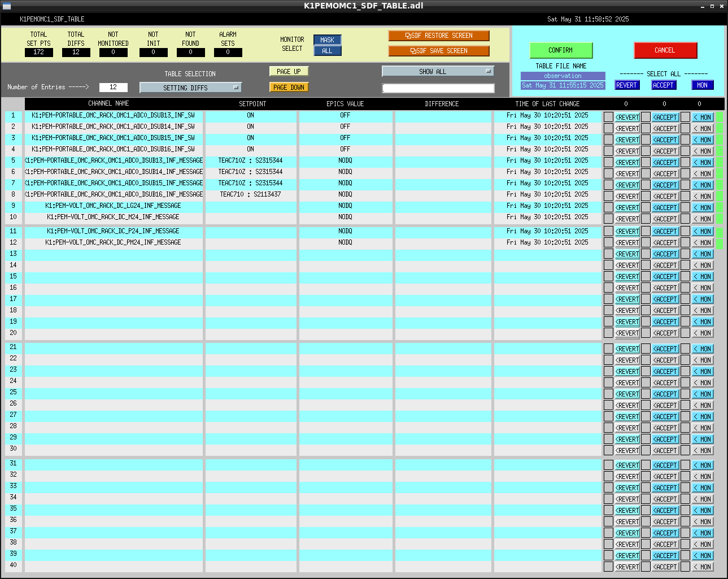Image resolution: width=728 pixels, height=579 pixels.
Task: Select all REVERT with blue REVERT button
Action: coord(626,85)
